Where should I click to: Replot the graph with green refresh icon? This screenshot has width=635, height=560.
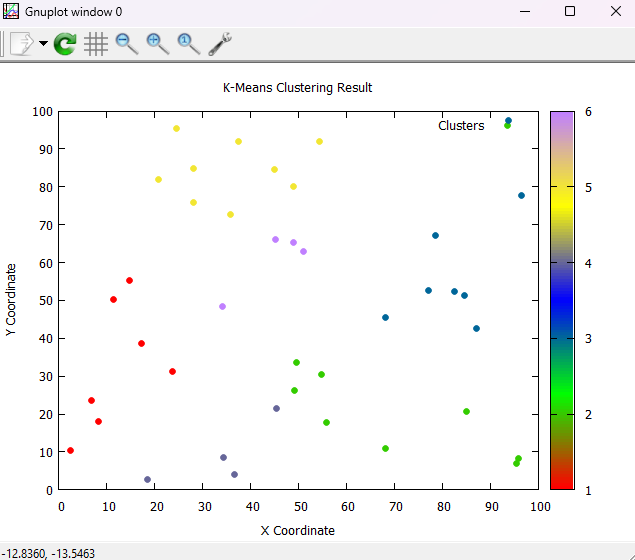click(x=65, y=43)
